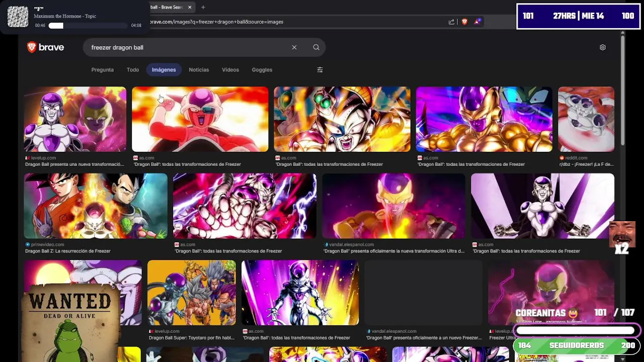The height and width of the screenshot is (362, 644).
Task: Open the mecha Freezer with green eye thumbnail
Action: pyautogui.click(x=342, y=119)
